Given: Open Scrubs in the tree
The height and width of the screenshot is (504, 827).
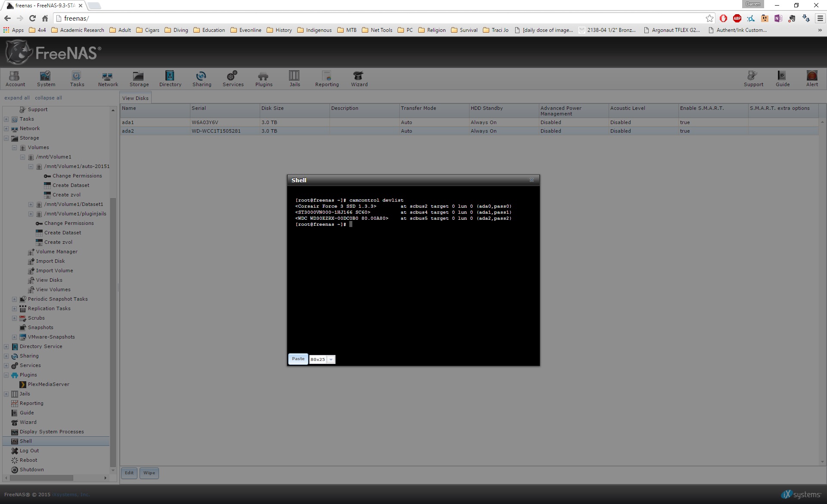Looking at the screenshot, I should tap(36, 318).
